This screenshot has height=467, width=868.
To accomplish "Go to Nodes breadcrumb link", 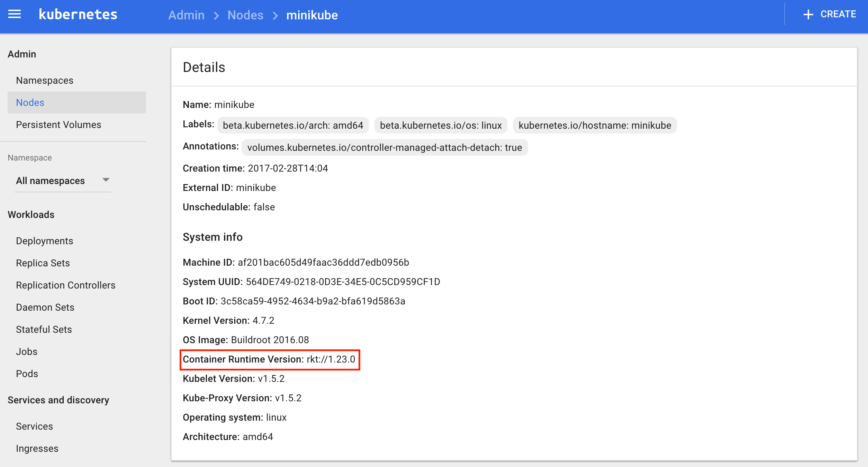I will pyautogui.click(x=245, y=15).
